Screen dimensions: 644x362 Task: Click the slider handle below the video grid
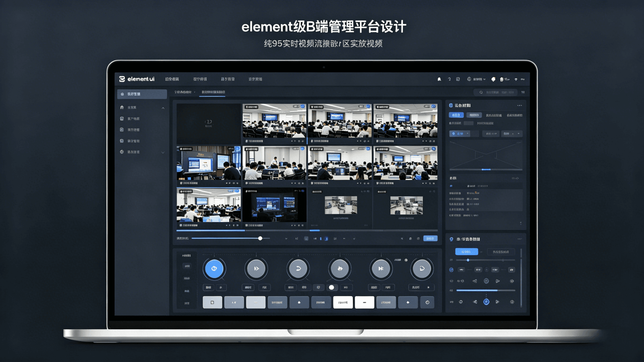(260, 238)
